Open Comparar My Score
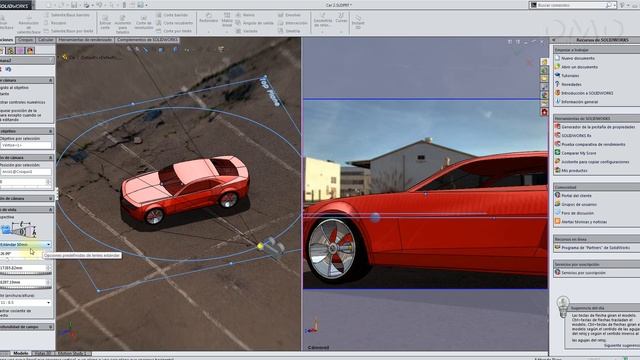This screenshot has height=360, width=640. 578,153
